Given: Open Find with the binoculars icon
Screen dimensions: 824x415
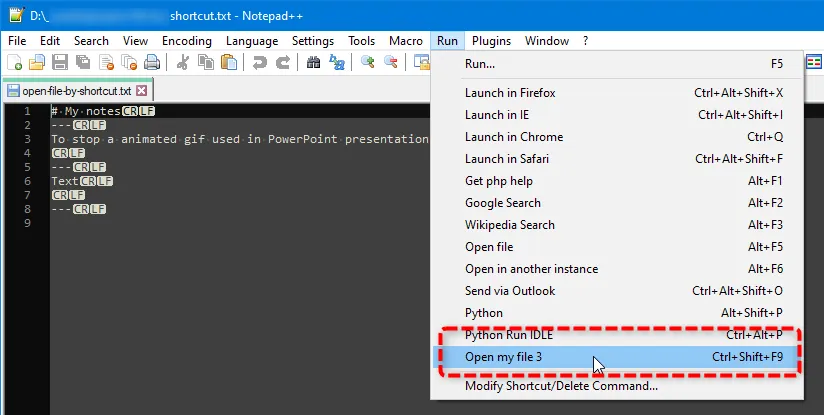Looking at the screenshot, I should click(x=314, y=63).
